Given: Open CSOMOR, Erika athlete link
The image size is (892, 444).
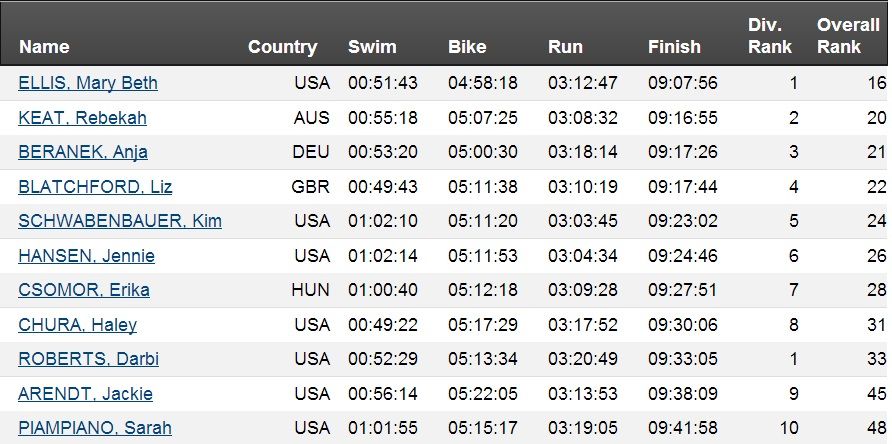Looking at the screenshot, I should coord(84,290).
